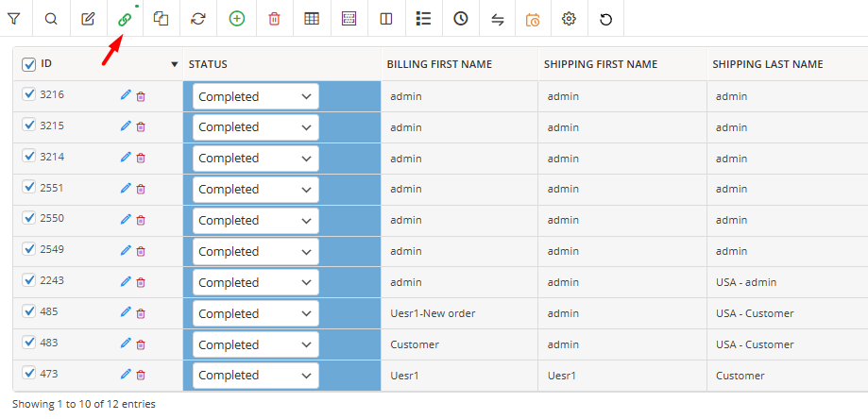Open the Status dropdown for order 3215

point(256,127)
